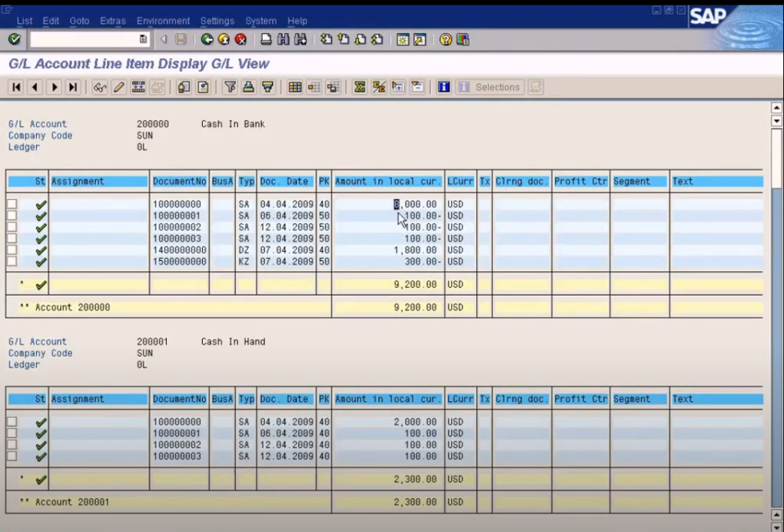This screenshot has width=784, height=532.
Task: Click the Assignment column header in Cash In Bank table
Action: pyautogui.click(x=99, y=181)
